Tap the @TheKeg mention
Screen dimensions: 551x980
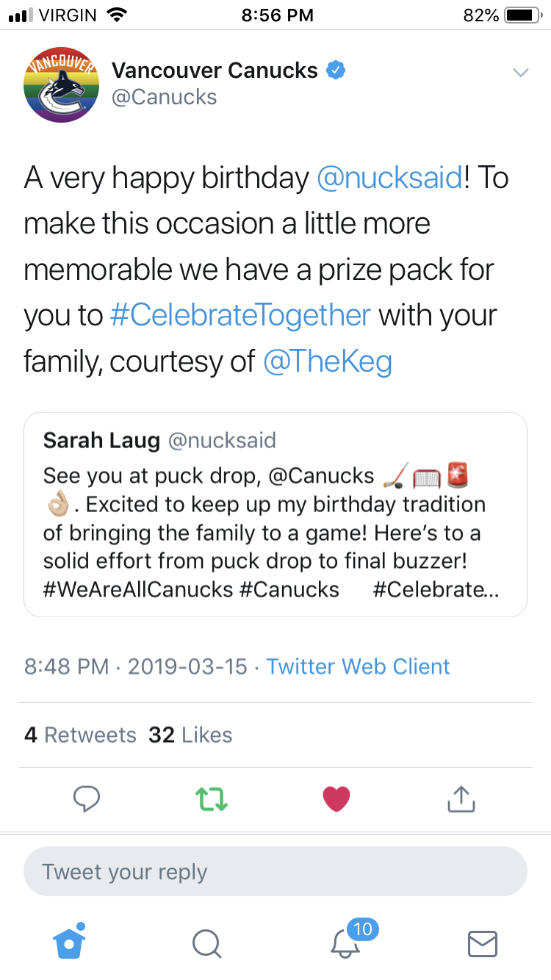coord(328,361)
